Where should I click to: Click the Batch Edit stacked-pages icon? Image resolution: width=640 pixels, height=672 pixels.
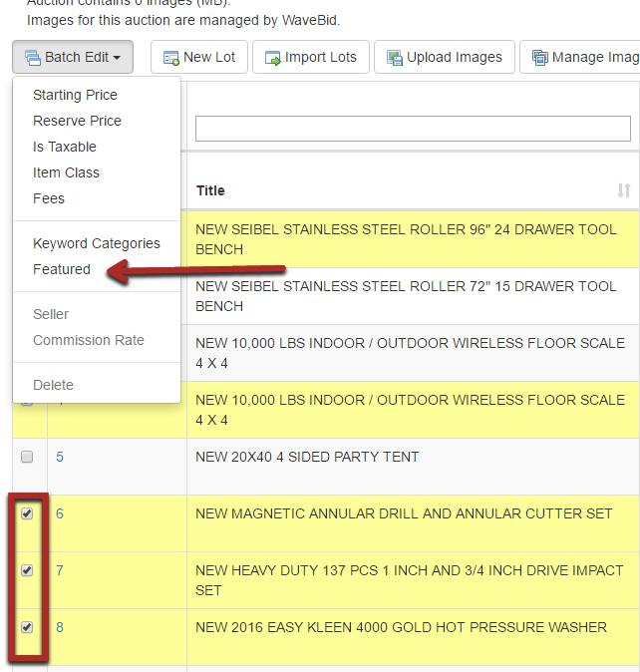click(x=33, y=58)
